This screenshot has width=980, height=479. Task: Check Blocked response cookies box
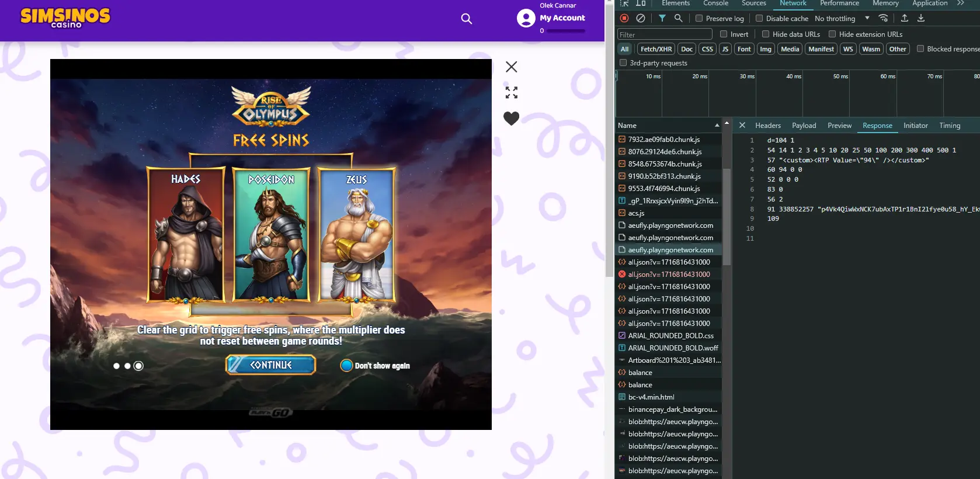click(x=920, y=48)
